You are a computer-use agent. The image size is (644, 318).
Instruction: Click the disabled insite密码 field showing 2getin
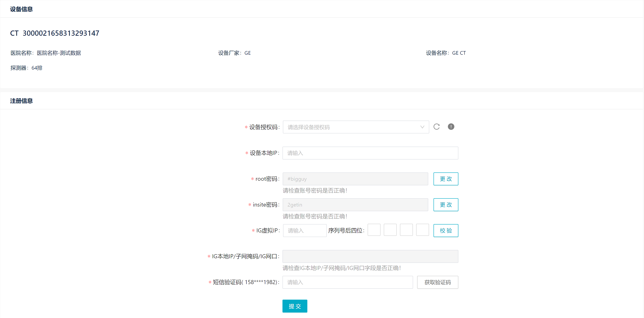[x=355, y=204]
